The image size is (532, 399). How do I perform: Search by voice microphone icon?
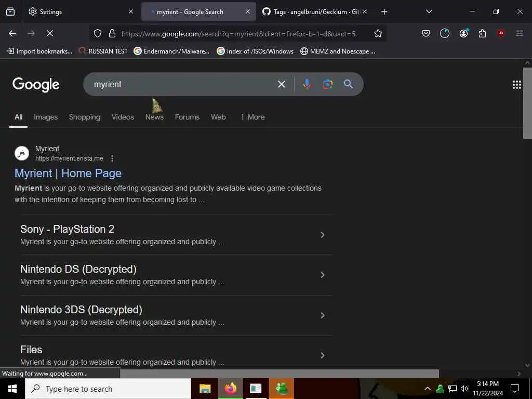coord(307,84)
